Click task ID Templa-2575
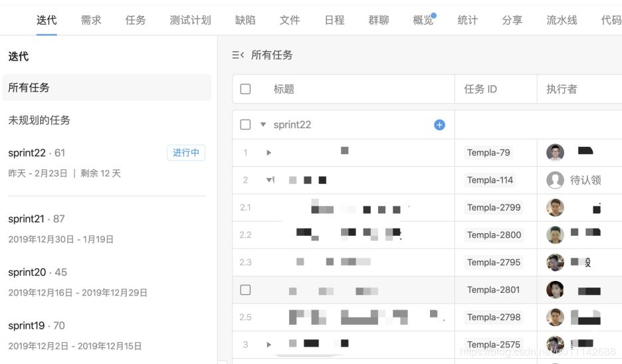The width and height of the screenshot is (622, 364). [x=494, y=345]
